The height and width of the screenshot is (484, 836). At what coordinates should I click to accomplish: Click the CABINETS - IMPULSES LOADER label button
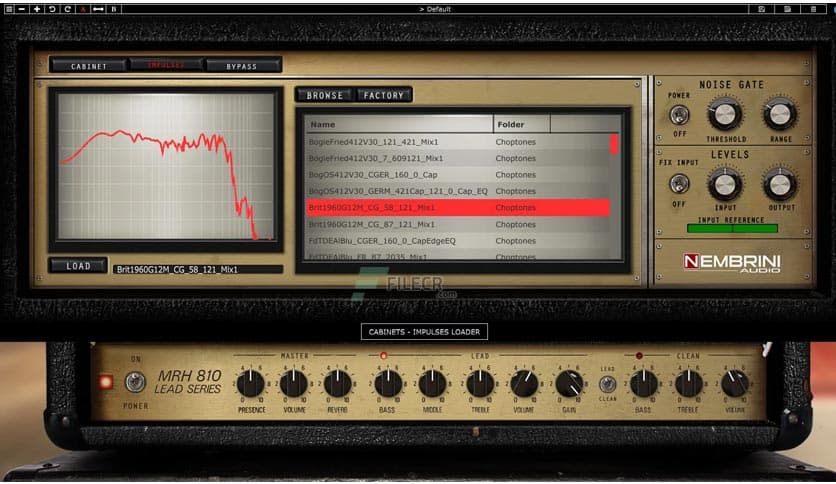pos(424,332)
